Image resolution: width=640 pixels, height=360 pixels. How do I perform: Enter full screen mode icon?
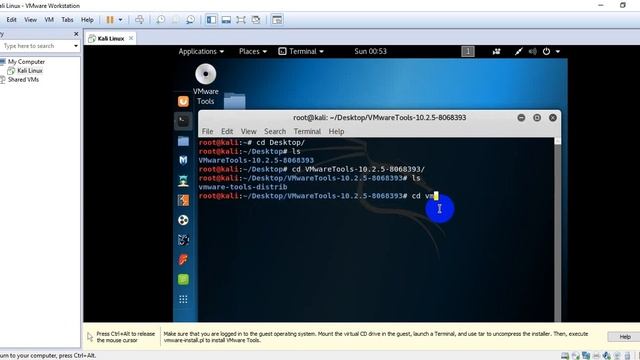coord(241,20)
